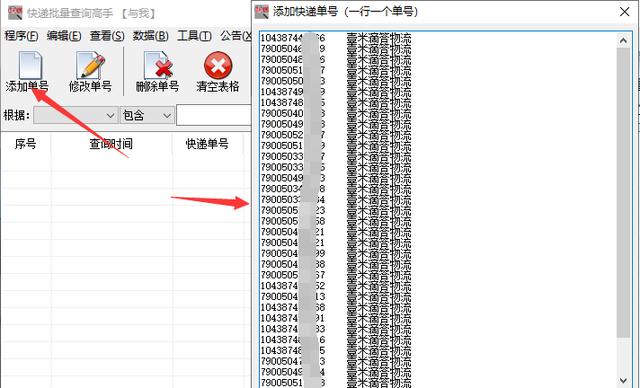Expand the 包含 condition dropdown
The height and width of the screenshot is (388, 640).
pyautogui.click(x=147, y=115)
